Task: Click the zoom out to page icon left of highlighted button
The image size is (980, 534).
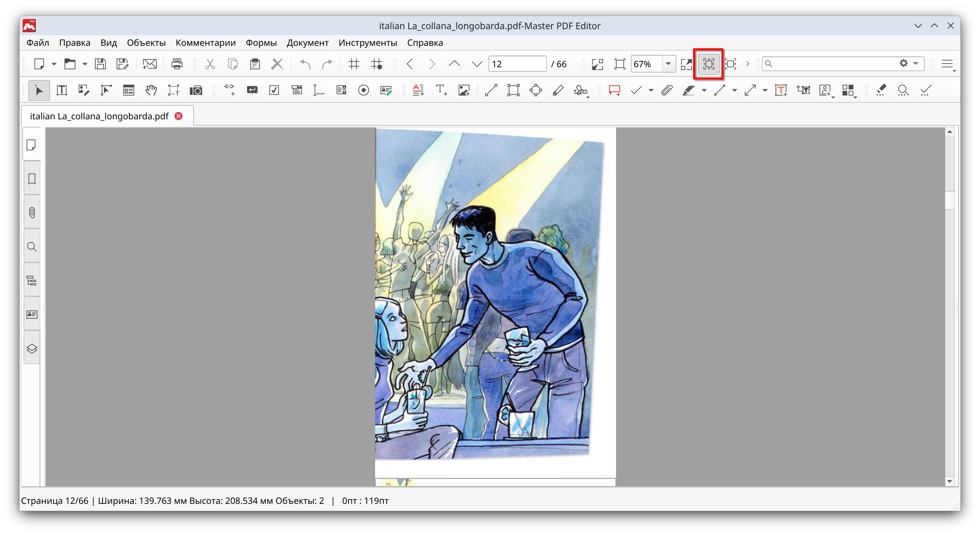Action: [x=686, y=64]
